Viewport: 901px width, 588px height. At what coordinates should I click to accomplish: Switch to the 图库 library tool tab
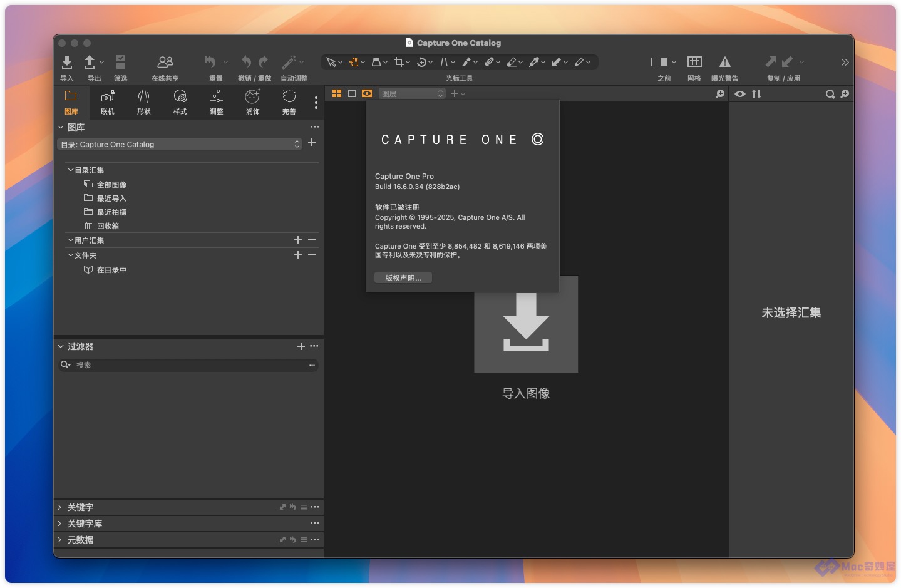(x=71, y=102)
